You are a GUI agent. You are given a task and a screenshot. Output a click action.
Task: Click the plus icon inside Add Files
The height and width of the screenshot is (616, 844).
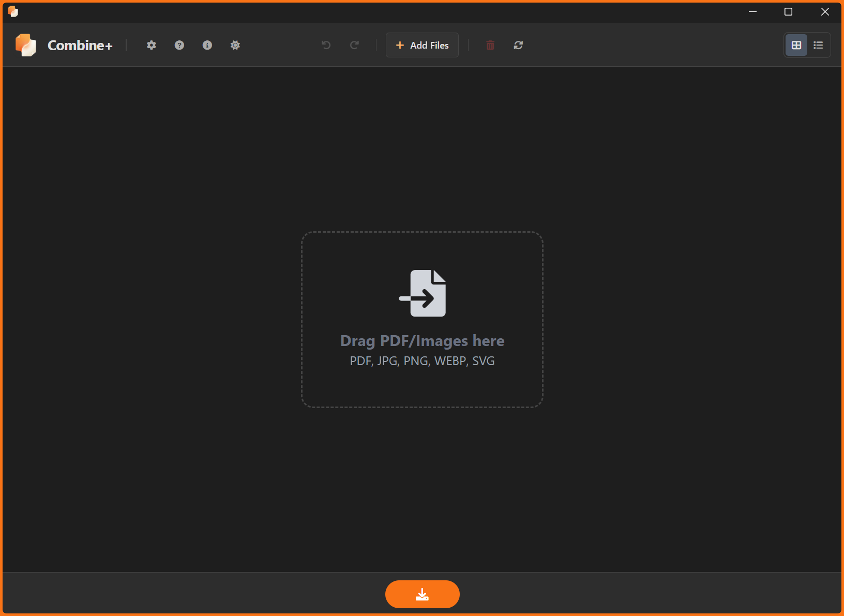click(x=399, y=45)
